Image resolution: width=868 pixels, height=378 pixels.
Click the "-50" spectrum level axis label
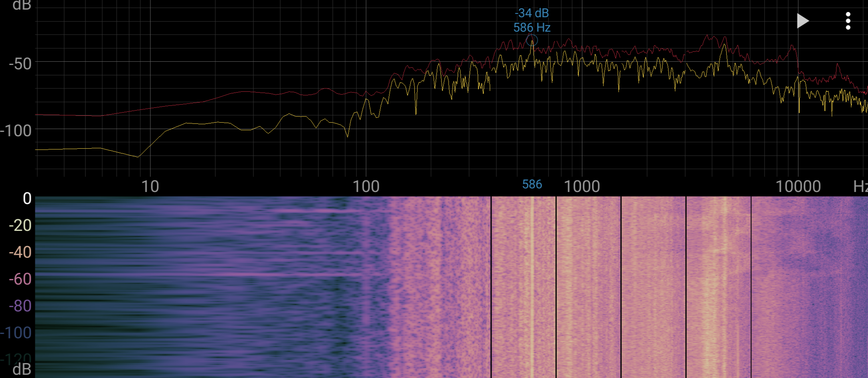[20, 64]
